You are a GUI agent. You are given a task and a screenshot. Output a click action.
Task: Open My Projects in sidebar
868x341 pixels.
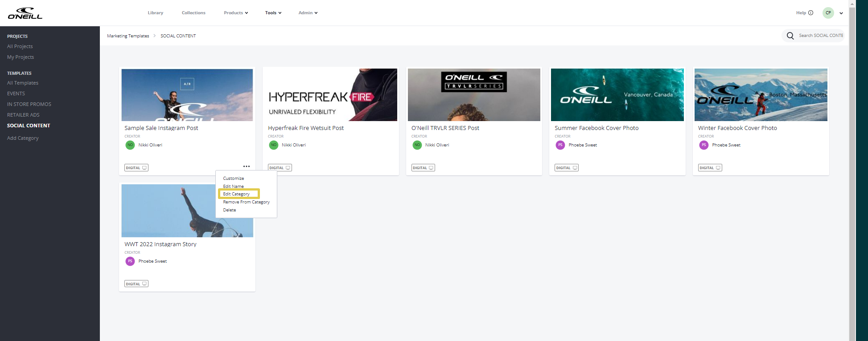tap(21, 57)
